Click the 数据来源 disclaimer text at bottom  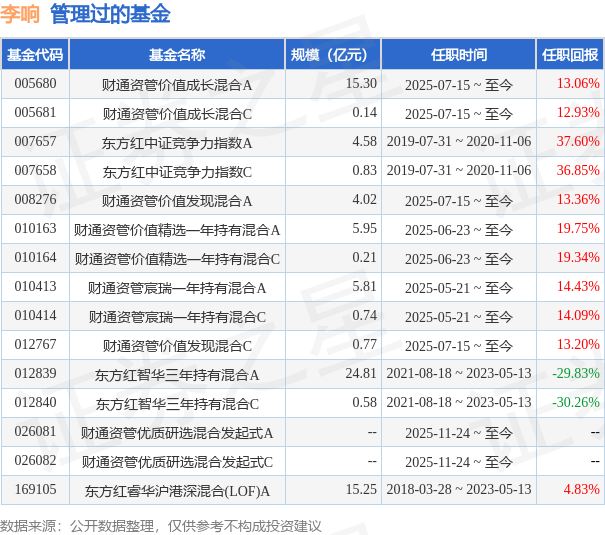tap(160, 524)
